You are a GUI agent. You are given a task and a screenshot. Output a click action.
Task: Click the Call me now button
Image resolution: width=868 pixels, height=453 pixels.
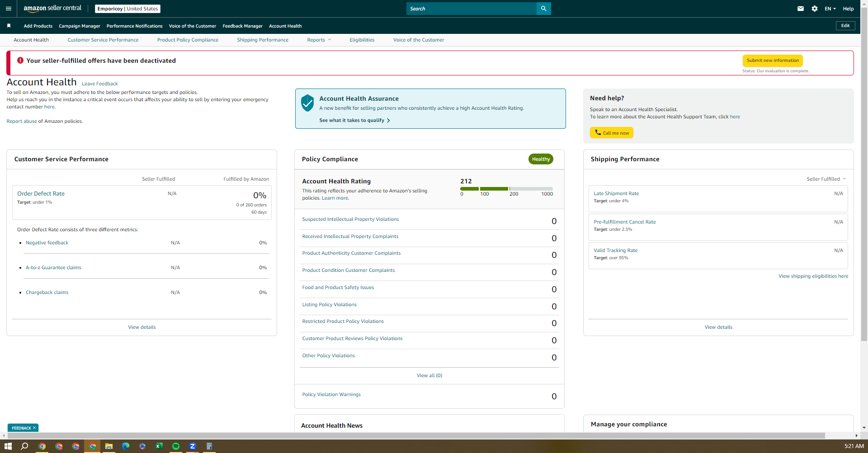[x=612, y=133]
